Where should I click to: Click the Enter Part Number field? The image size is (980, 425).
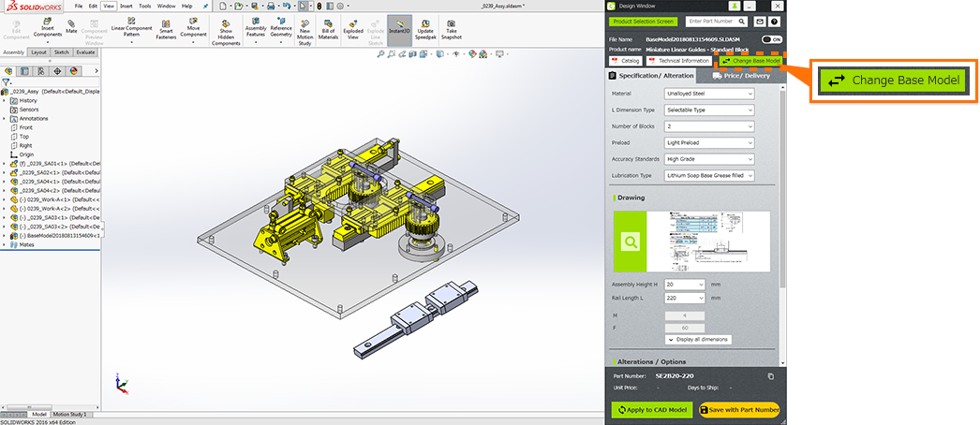tap(718, 22)
